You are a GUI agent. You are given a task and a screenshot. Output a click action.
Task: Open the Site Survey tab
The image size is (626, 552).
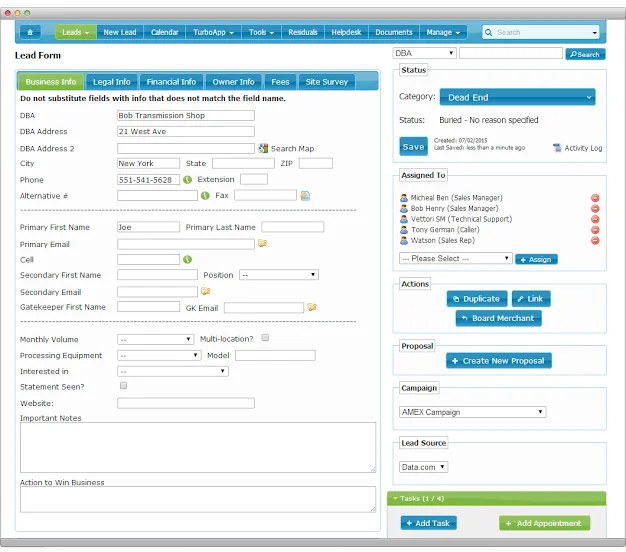pos(327,82)
